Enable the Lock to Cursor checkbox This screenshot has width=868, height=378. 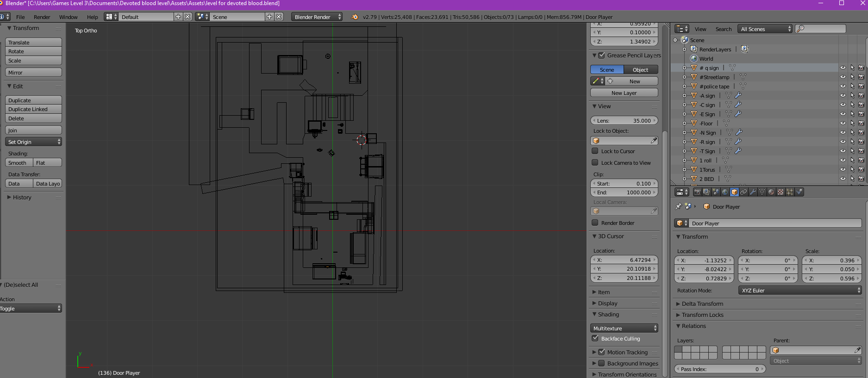[595, 151]
